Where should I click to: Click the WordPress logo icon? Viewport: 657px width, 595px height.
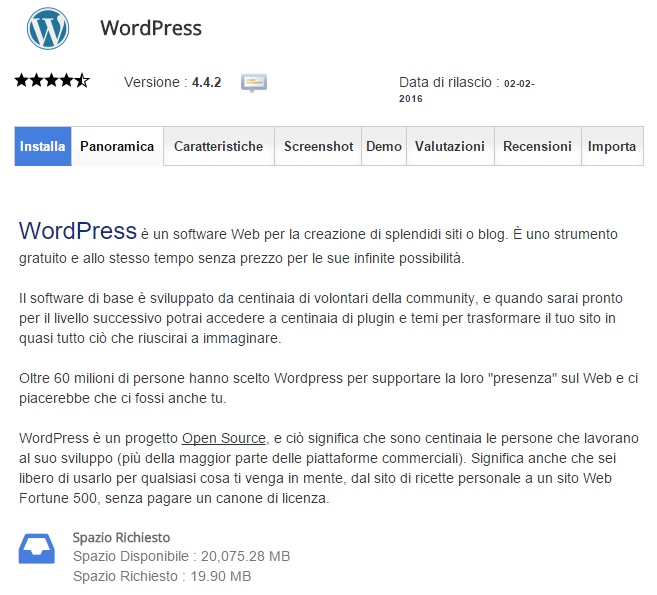(48, 28)
